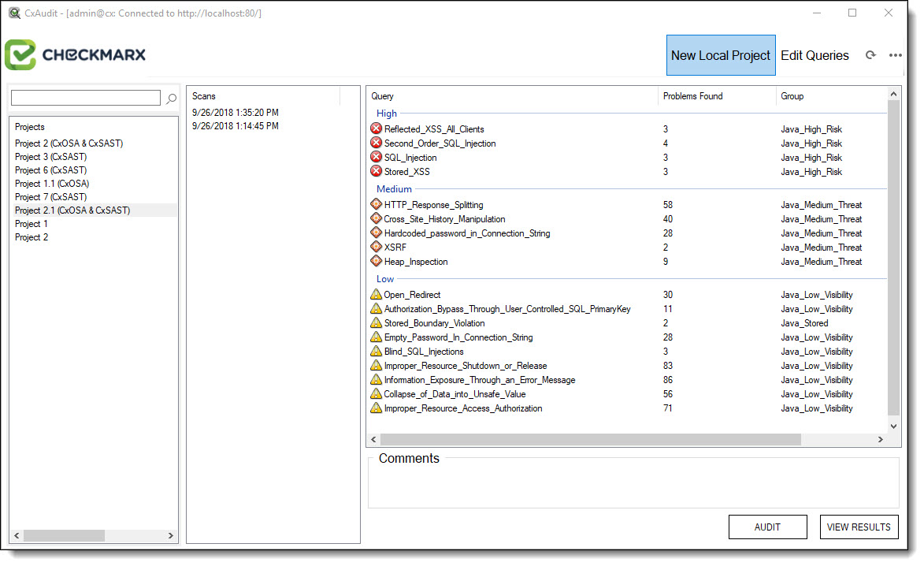
Task: Open Edit Queries
Action: [815, 55]
